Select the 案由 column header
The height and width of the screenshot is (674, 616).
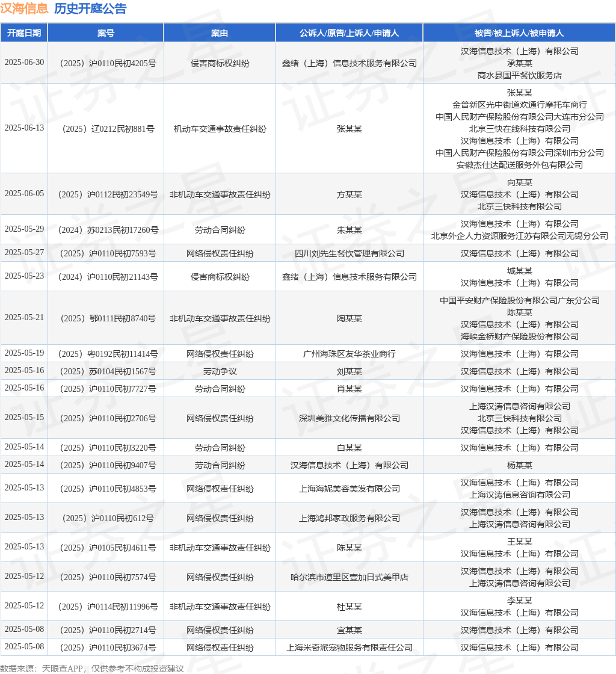[x=220, y=33]
